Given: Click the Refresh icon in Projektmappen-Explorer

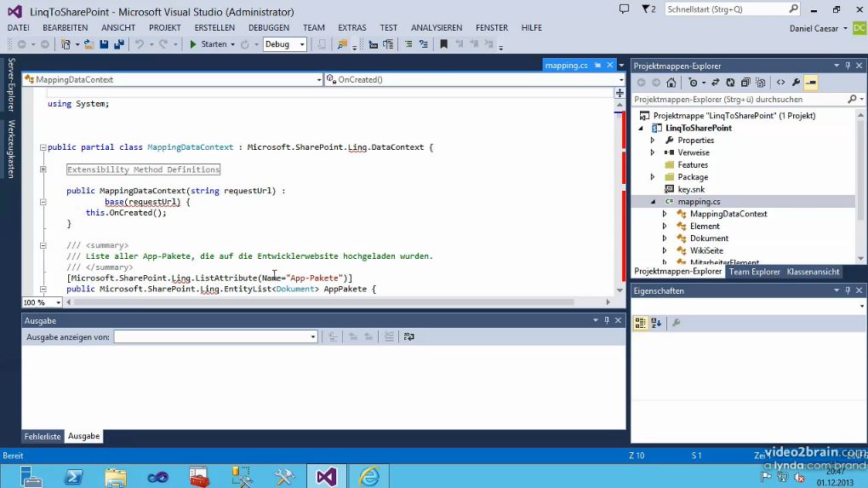Looking at the screenshot, I should [x=730, y=83].
